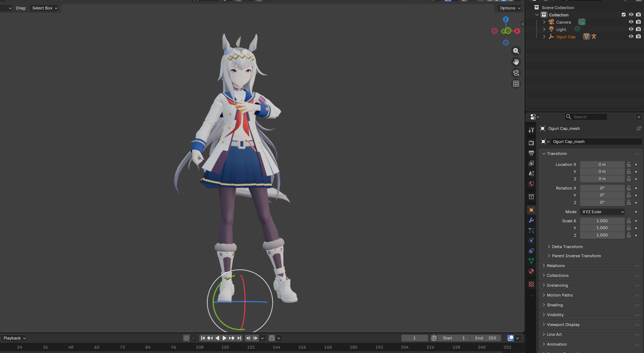Open the Object Data green triangle tab
This screenshot has width=644, height=353.
coord(531,261)
